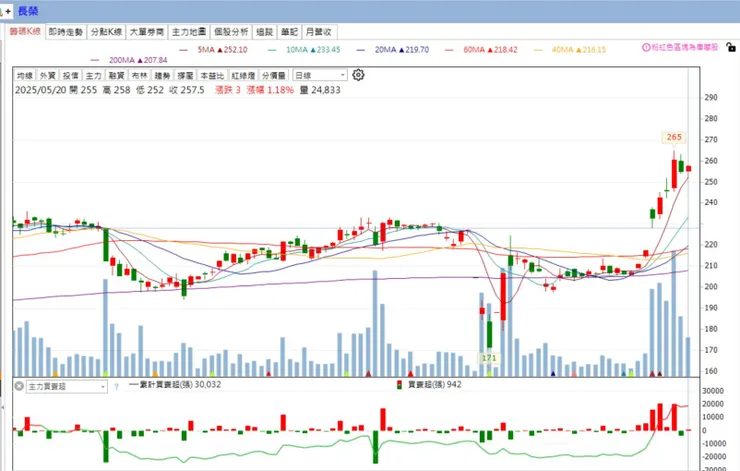Click the 漲跌 3 change value
The height and width of the screenshot is (471, 740).
[x=228, y=90]
